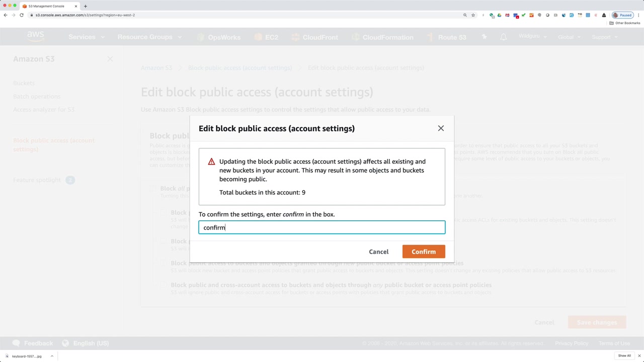Open the OpsWorks shortcut
This screenshot has width=644, height=362.
click(219, 37)
